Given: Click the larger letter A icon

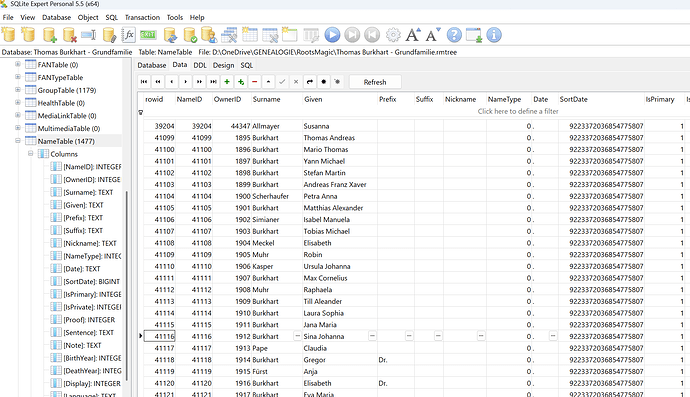Looking at the screenshot, I should pos(413,35).
